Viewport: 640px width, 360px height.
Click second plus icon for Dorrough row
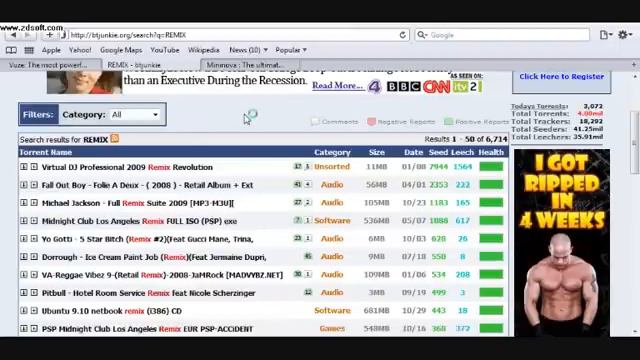tap(34, 257)
